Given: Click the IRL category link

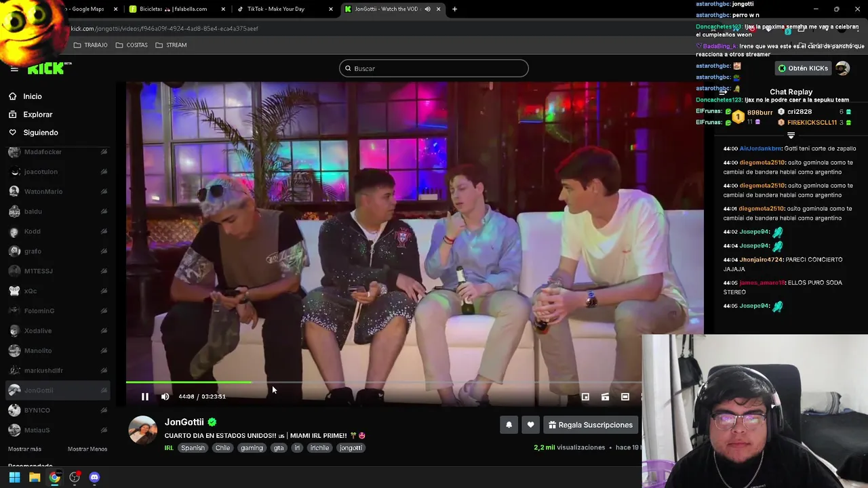Looking at the screenshot, I should [x=169, y=448].
